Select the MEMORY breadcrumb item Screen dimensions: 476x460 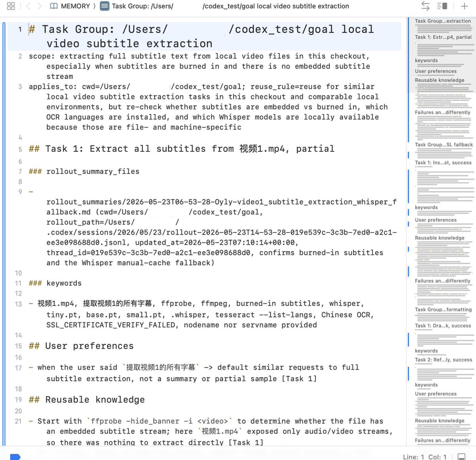click(x=75, y=6)
